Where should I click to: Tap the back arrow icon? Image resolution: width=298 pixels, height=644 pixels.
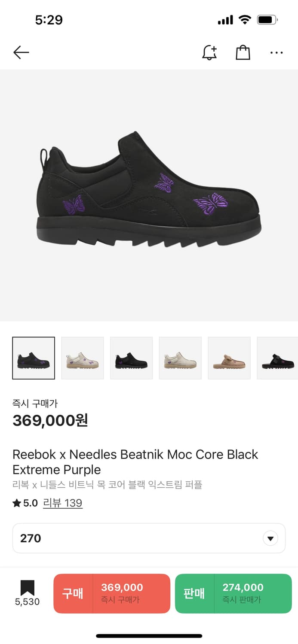point(21,52)
